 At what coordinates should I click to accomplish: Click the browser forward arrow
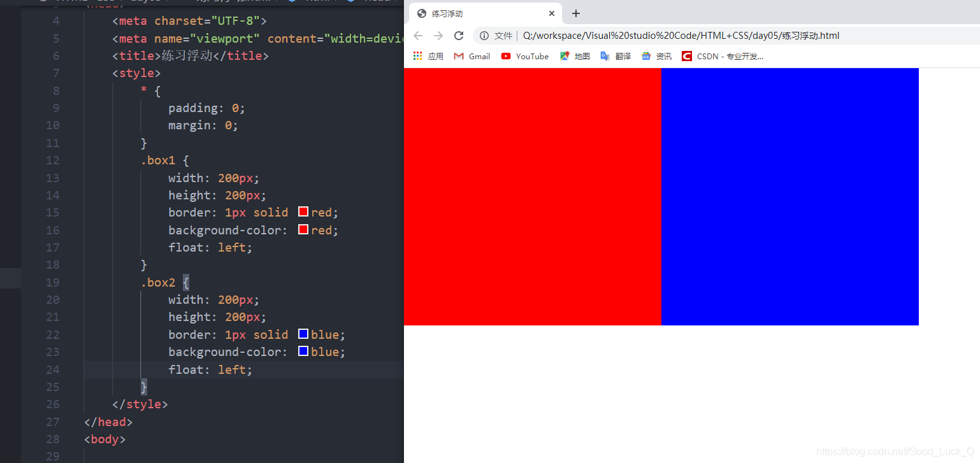(438, 36)
